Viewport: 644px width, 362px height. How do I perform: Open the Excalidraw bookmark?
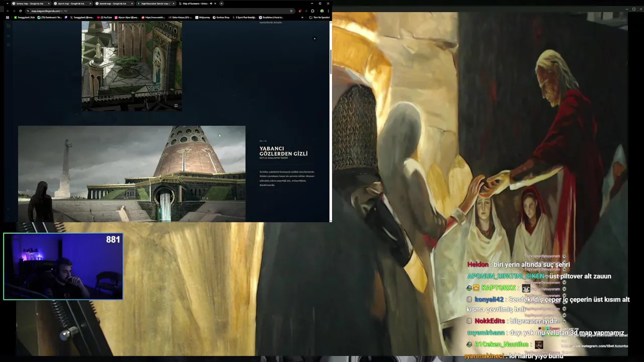271,18
